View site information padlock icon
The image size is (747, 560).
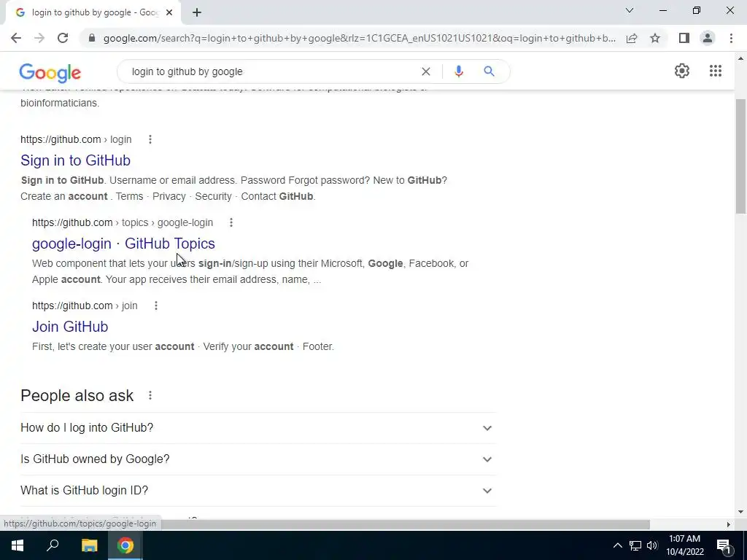coord(92,38)
